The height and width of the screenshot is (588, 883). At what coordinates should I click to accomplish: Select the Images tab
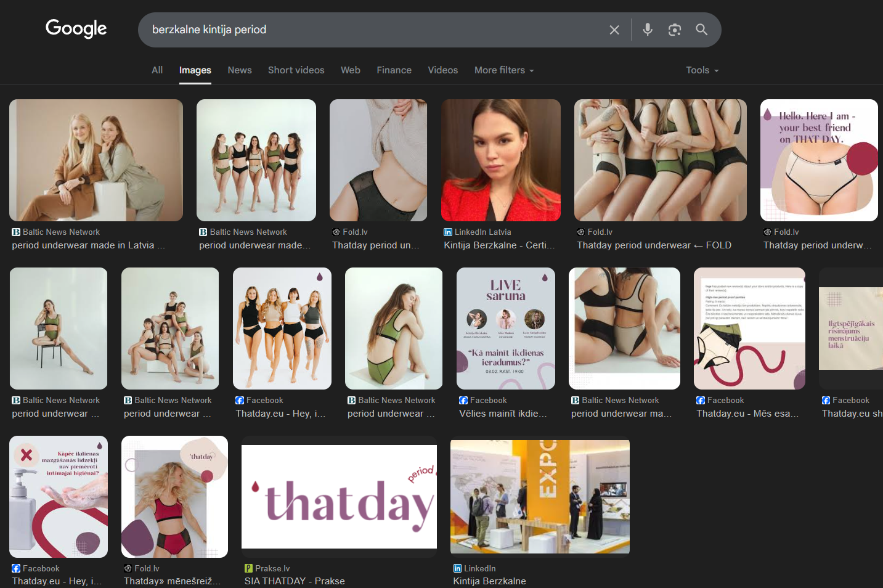point(195,70)
